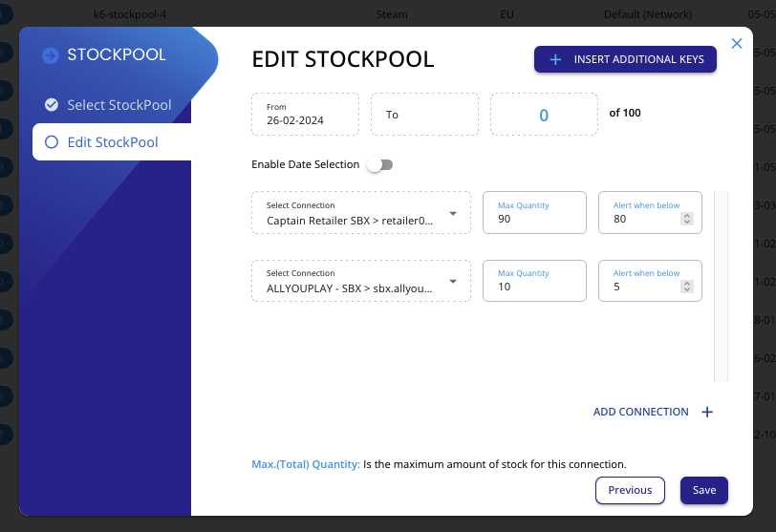Go to the Edit StockPool step
This screenshot has width=776, height=532.
click(x=112, y=142)
